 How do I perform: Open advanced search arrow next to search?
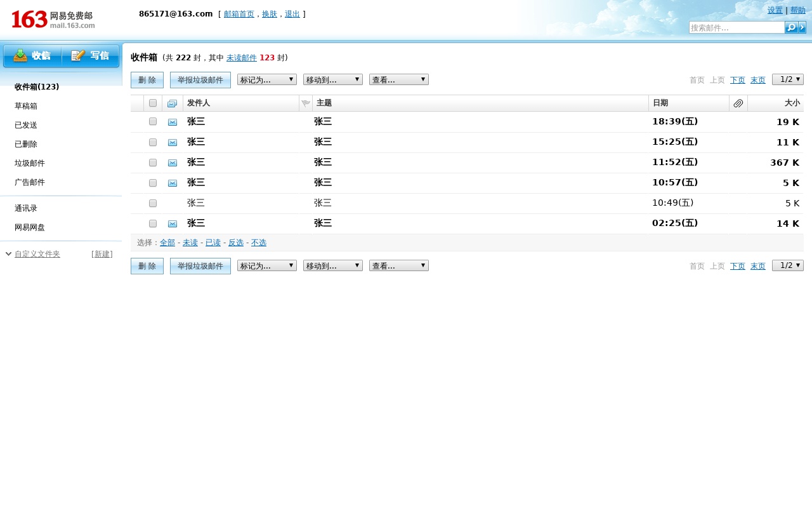click(x=802, y=27)
